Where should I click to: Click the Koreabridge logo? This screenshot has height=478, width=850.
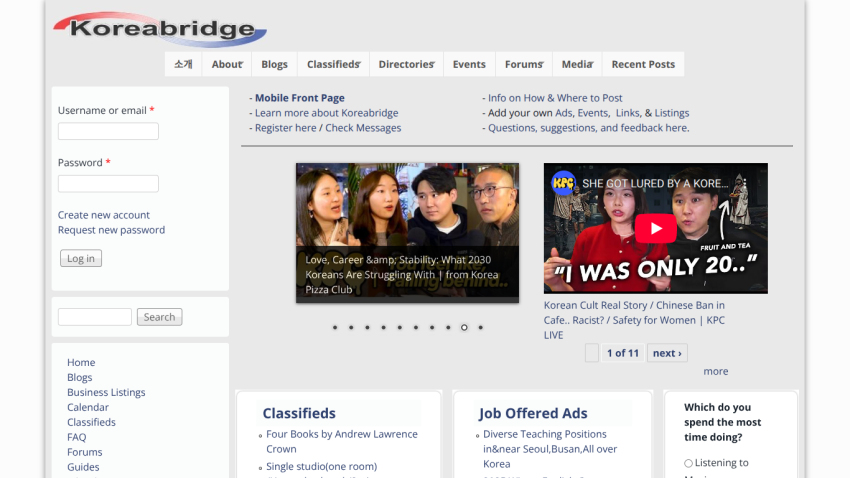coord(160,29)
